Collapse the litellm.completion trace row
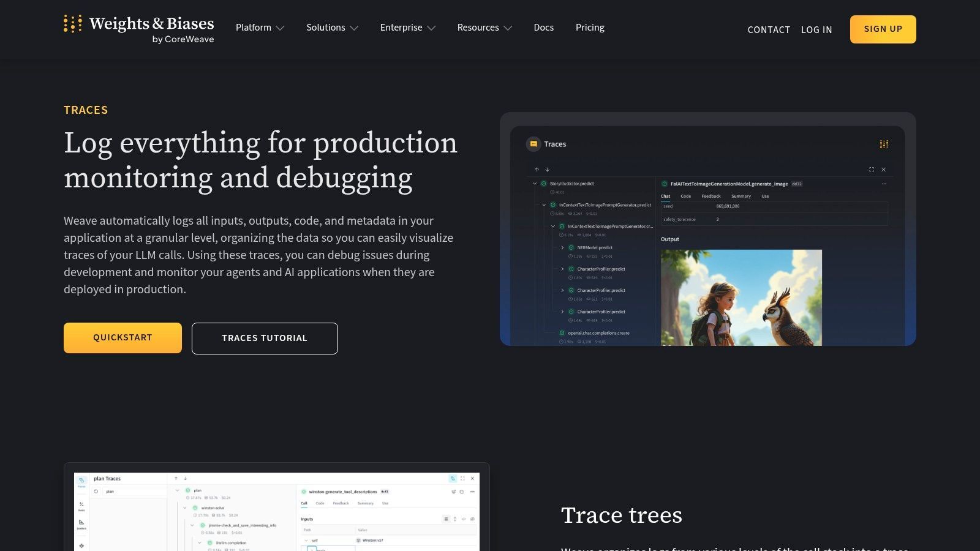980x551 pixels. [200, 542]
